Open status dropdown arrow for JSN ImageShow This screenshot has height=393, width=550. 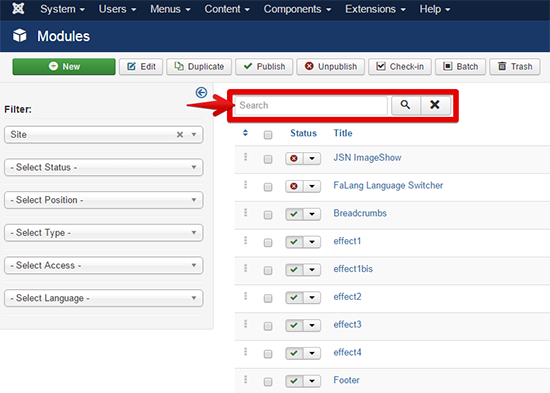(312, 159)
